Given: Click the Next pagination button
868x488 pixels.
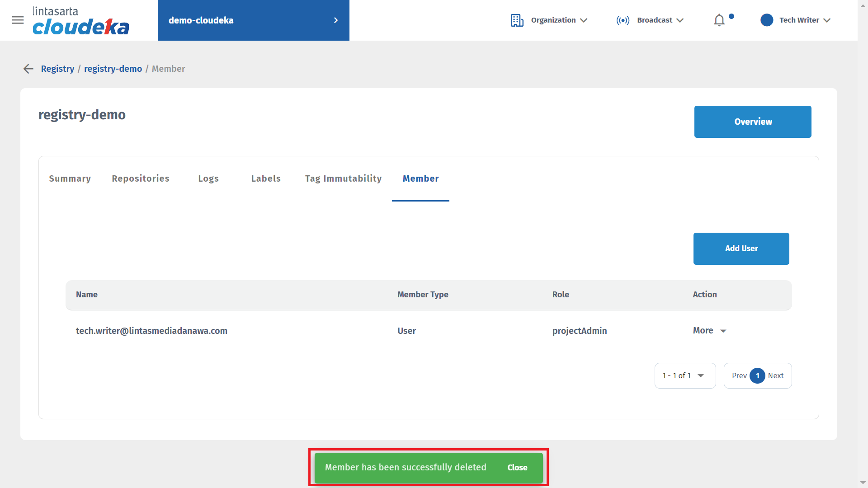Looking at the screenshot, I should pos(775,375).
